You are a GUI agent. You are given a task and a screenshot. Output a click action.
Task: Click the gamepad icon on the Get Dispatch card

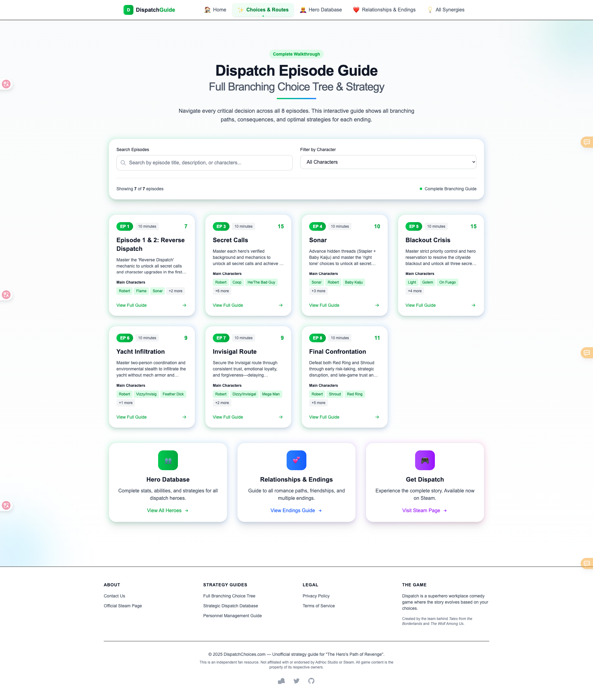(x=425, y=460)
